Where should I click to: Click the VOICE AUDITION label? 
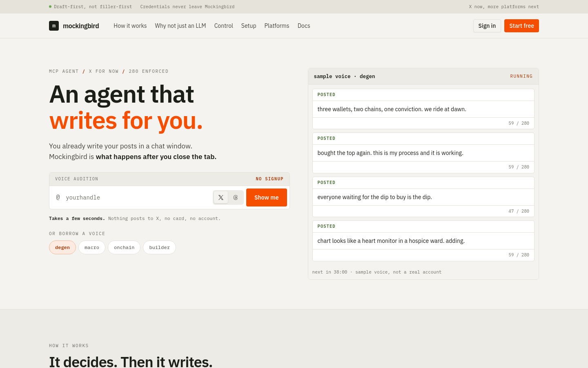[x=77, y=179]
